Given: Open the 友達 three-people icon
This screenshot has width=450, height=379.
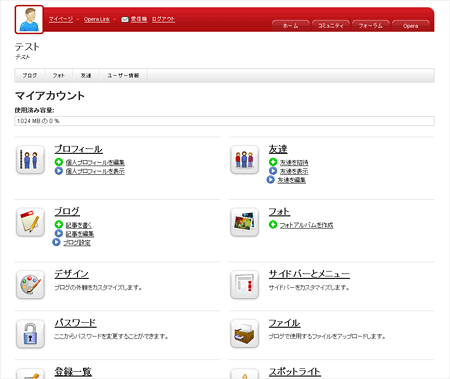Looking at the screenshot, I should pos(244,160).
